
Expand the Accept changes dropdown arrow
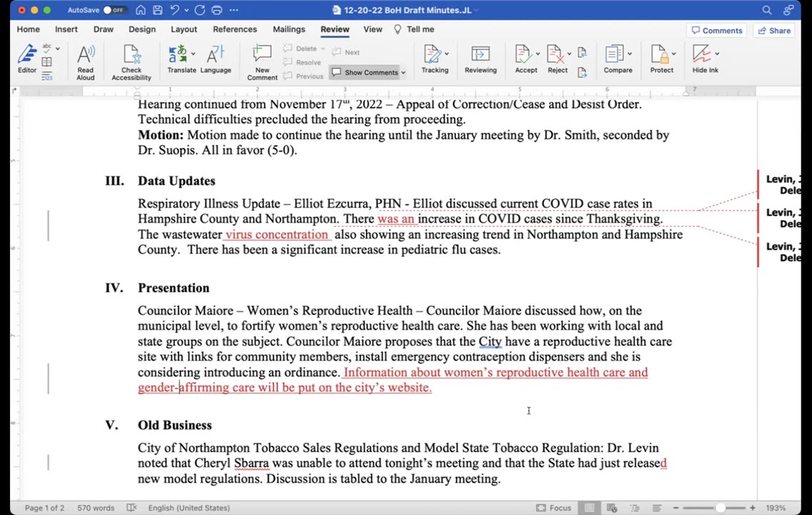tap(538, 54)
